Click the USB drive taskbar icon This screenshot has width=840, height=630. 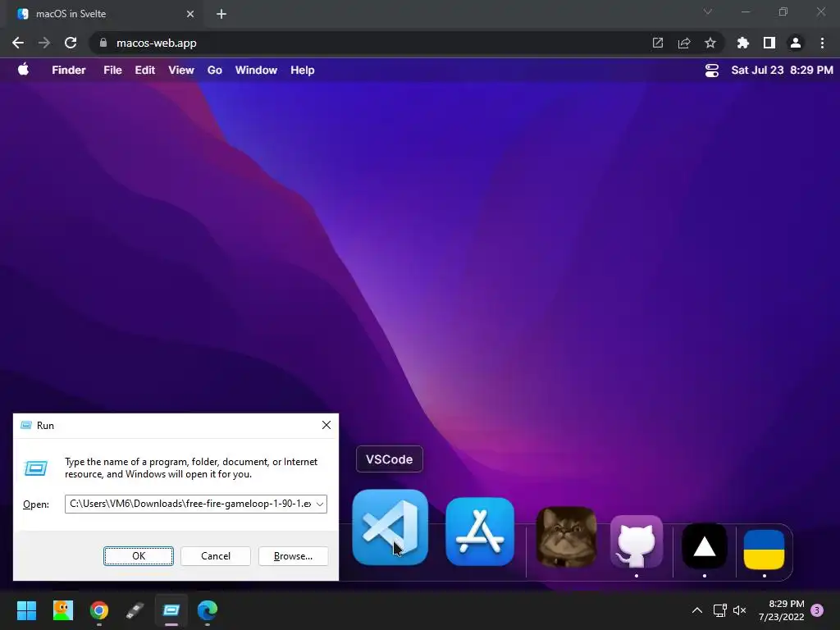[x=135, y=610]
